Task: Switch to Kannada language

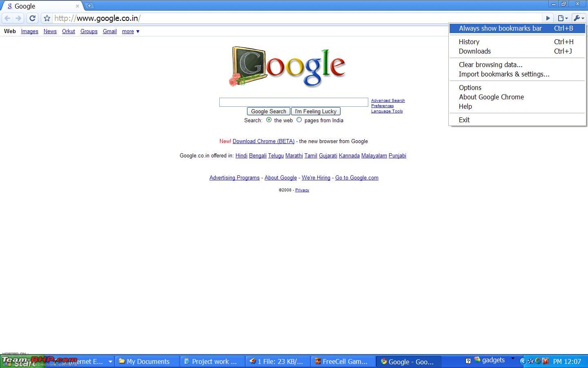Action: point(349,156)
